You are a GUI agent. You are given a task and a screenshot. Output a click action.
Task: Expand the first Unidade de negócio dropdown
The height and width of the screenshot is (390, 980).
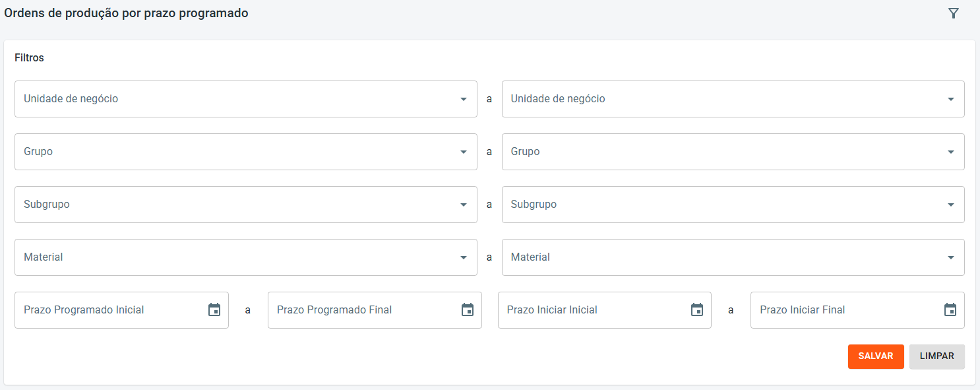point(463,99)
